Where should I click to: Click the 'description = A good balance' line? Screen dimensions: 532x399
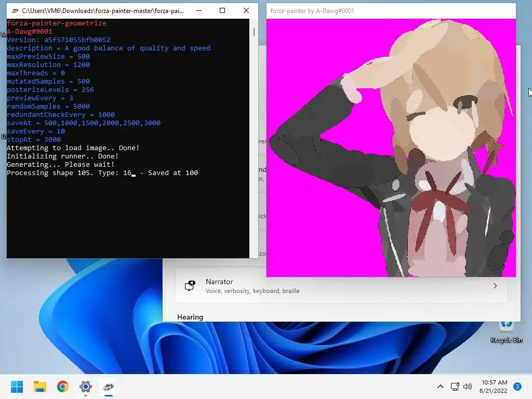(x=109, y=48)
